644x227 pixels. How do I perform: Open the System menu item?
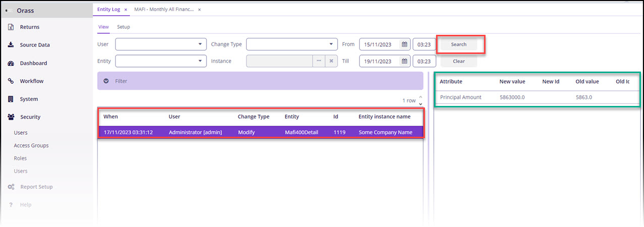[x=29, y=99]
